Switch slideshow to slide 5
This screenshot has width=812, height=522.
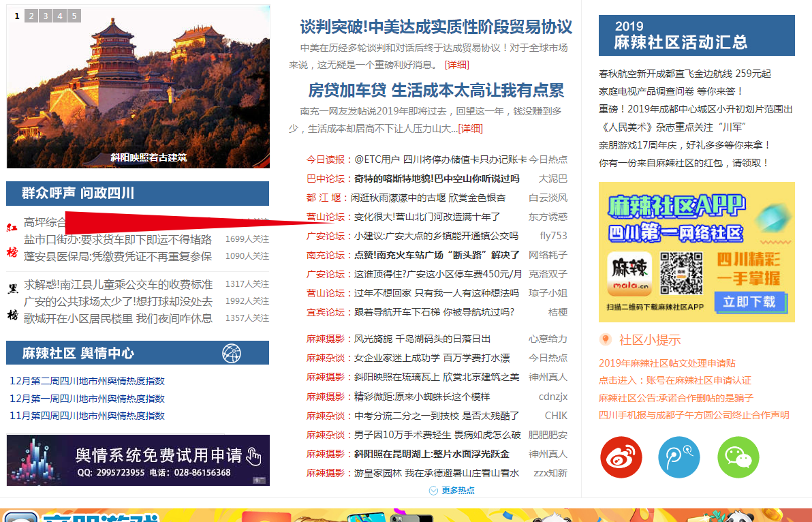click(74, 16)
